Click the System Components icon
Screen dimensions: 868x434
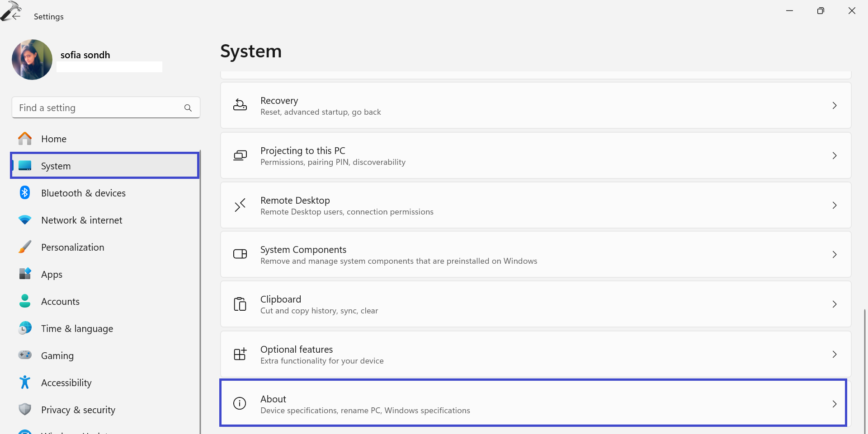click(240, 254)
